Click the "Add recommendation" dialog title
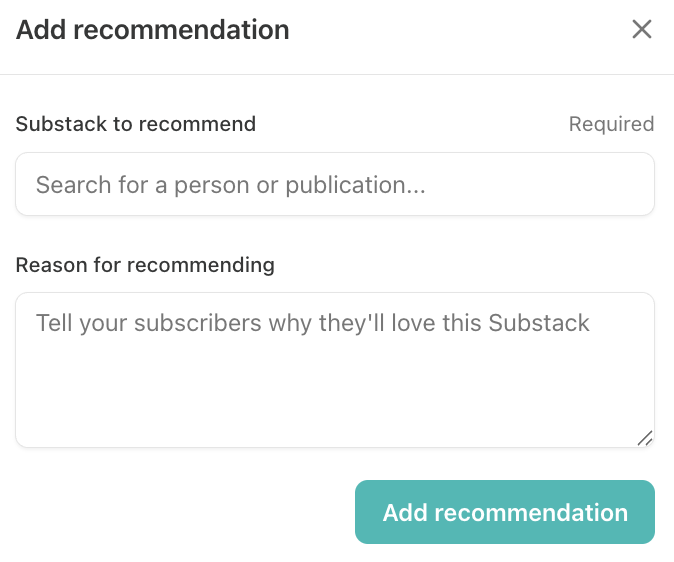 click(153, 30)
